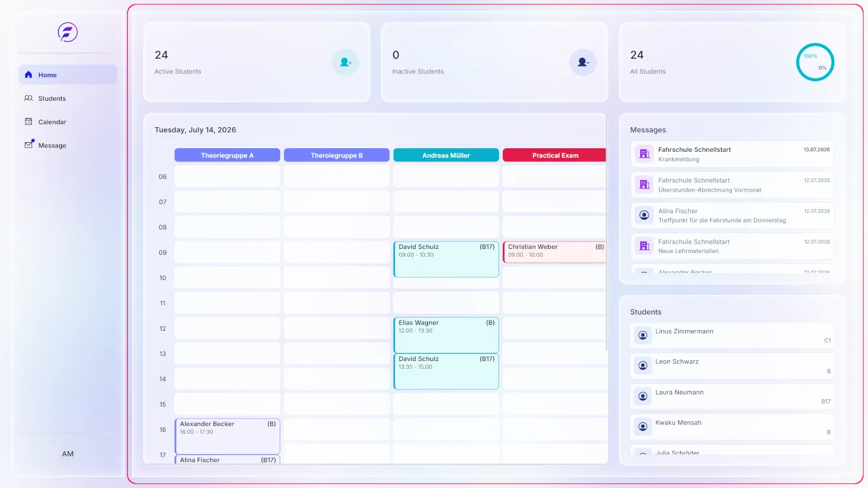Click the "Inactive Students" label

click(418, 72)
